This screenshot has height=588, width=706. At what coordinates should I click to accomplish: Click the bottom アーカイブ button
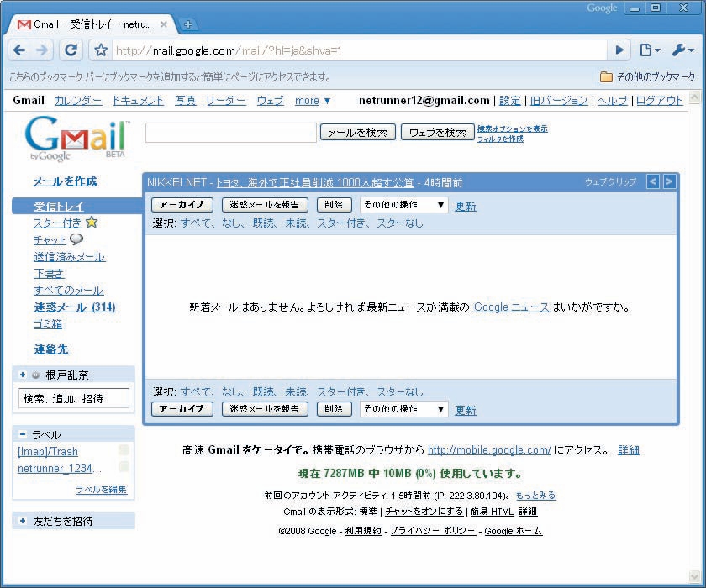tap(182, 409)
